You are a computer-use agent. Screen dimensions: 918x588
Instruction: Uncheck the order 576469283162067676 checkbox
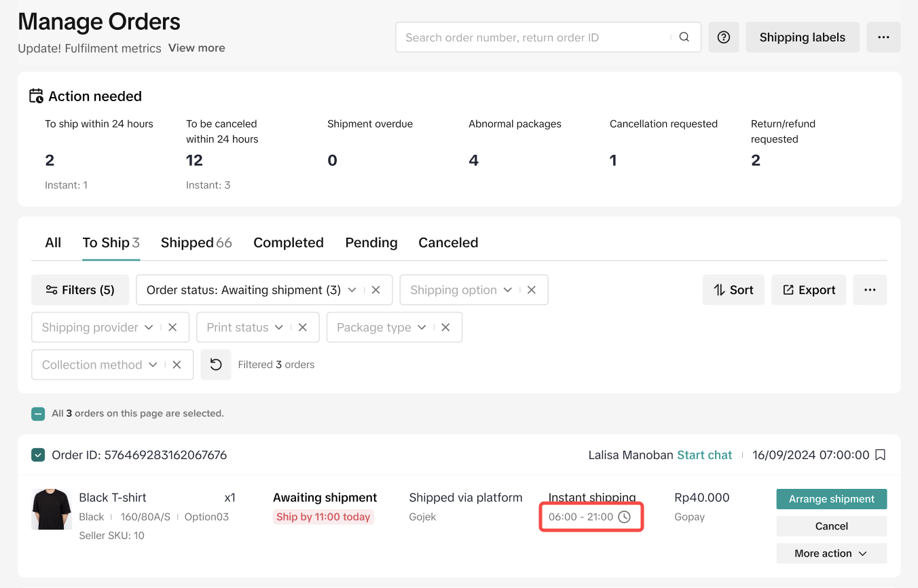pos(38,455)
